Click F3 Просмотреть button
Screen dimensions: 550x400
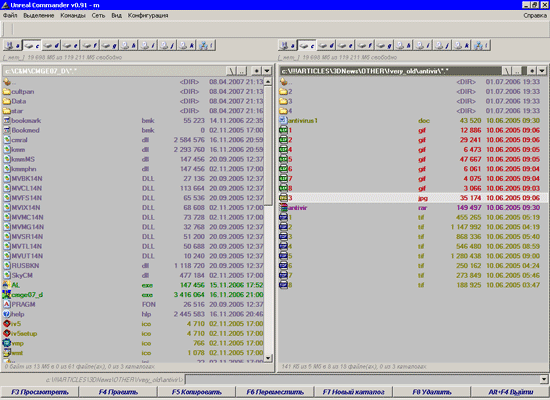point(40,392)
